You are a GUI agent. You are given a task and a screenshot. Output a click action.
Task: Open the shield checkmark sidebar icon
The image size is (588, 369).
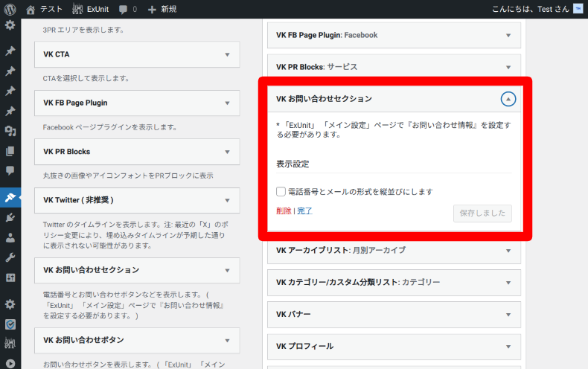click(10, 324)
